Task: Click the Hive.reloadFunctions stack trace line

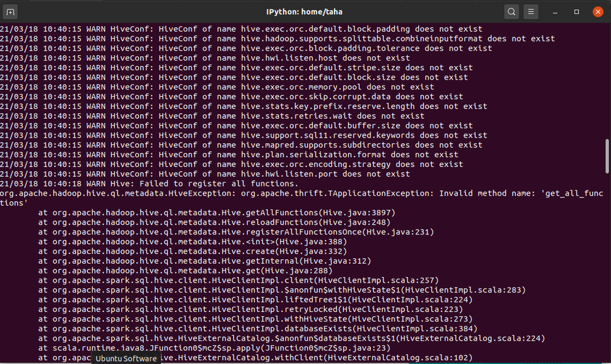Action: click(x=214, y=223)
